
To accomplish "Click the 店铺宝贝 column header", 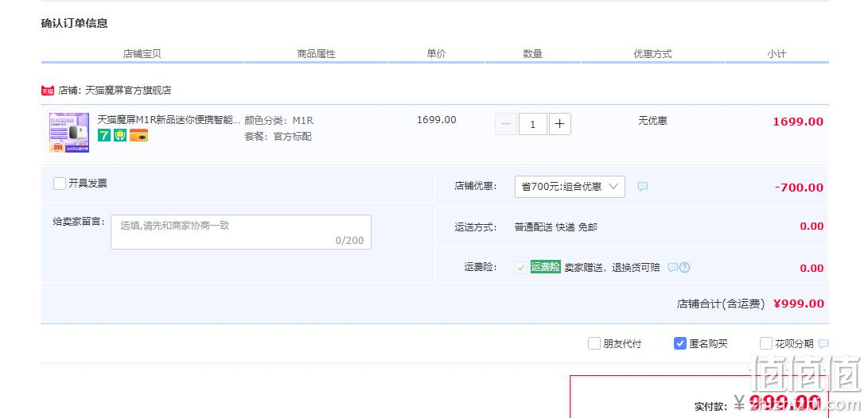I will click(142, 53).
